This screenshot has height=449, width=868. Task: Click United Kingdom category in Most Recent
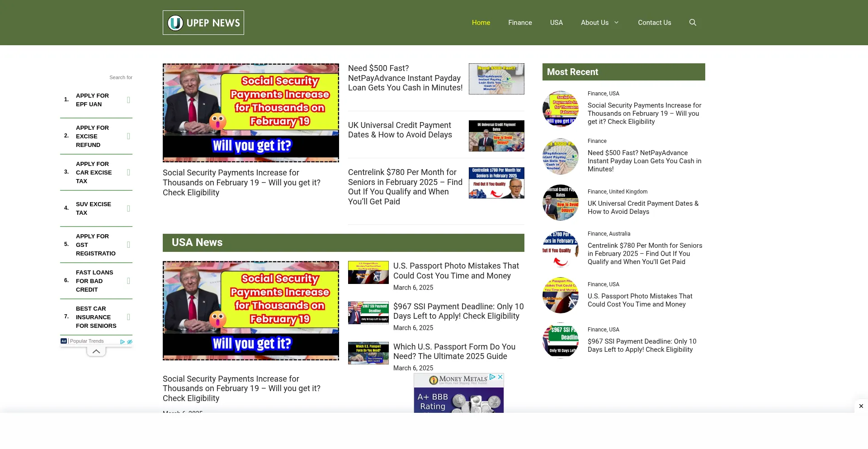tap(628, 192)
